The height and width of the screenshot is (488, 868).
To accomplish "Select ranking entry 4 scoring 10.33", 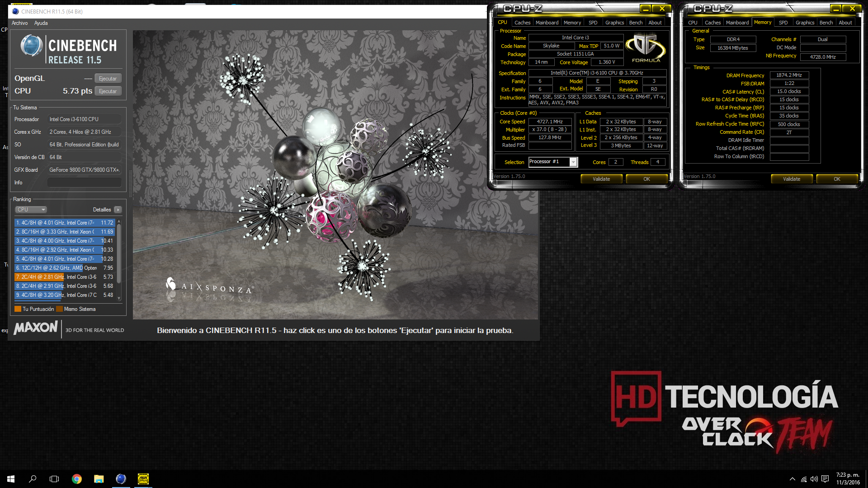I will coord(65,250).
